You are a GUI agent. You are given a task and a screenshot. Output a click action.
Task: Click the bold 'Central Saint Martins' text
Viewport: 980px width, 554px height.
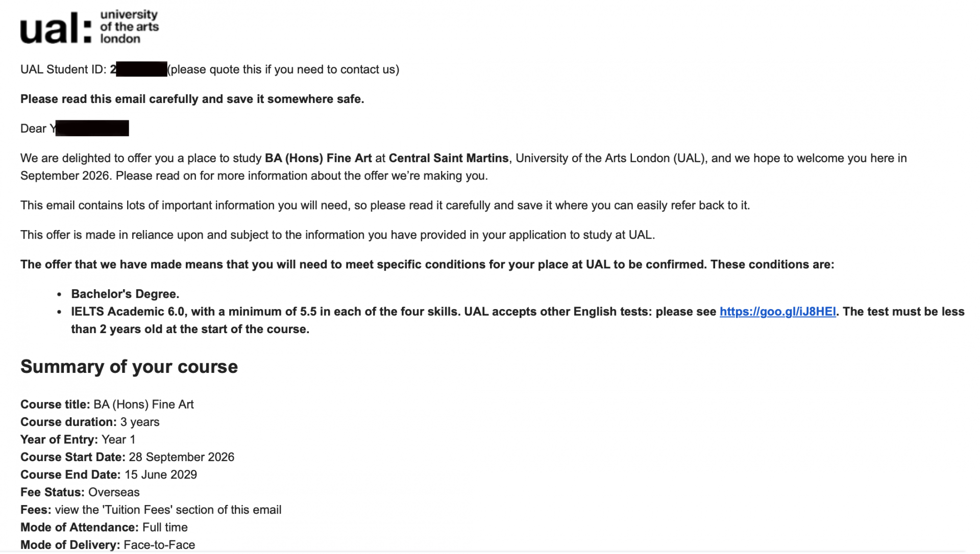(x=449, y=158)
